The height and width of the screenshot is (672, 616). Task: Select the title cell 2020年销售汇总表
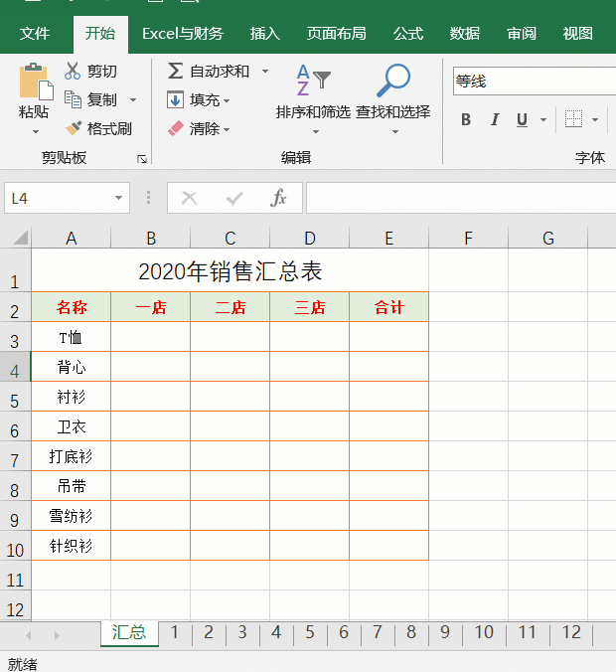[231, 270]
